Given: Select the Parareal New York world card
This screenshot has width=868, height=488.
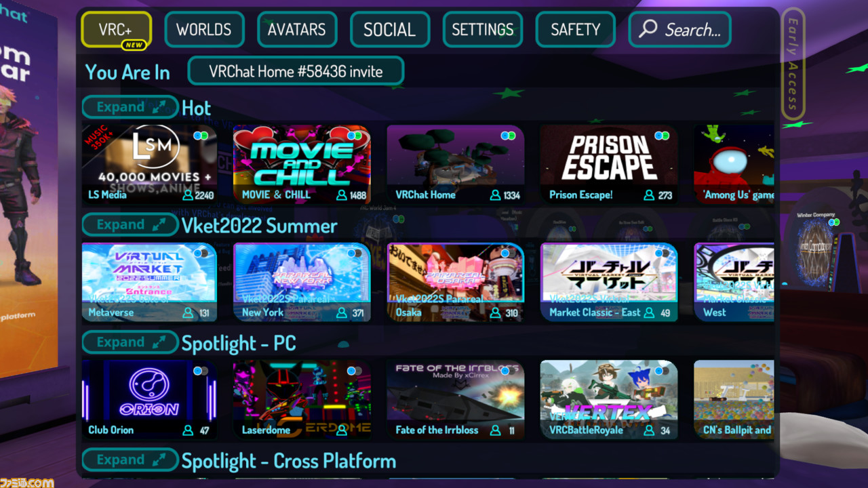Looking at the screenshot, I should click(302, 282).
